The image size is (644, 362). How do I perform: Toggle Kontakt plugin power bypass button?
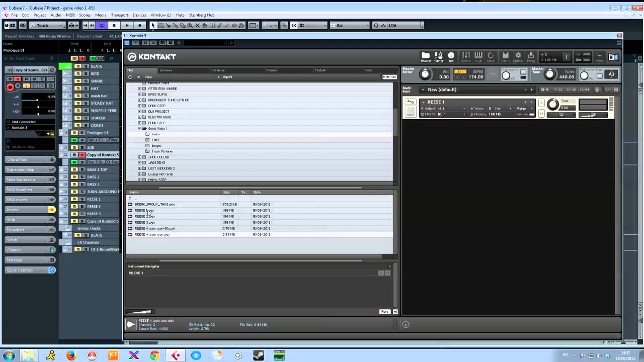(x=127, y=43)
